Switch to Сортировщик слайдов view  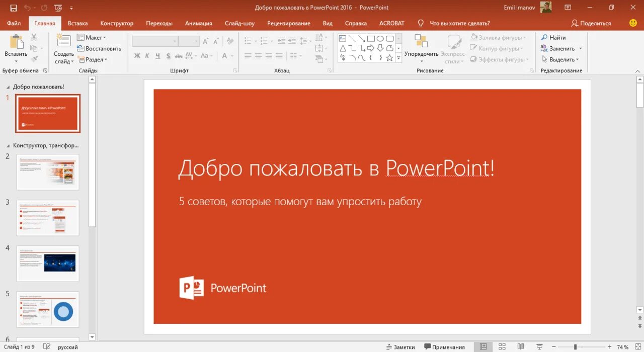[x=502, y=345]
